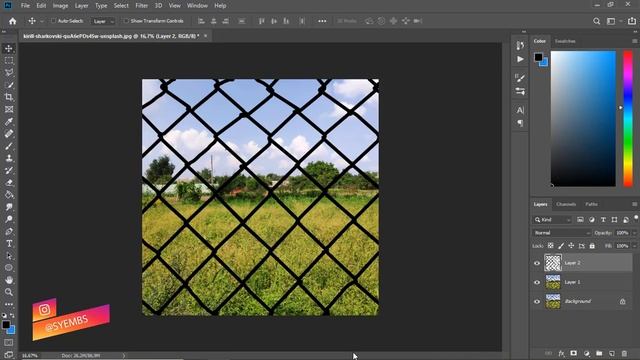The height and width of the screenshot is (360, 640).
Task: Open Color panel flyout menu
Action: point(634,41)
